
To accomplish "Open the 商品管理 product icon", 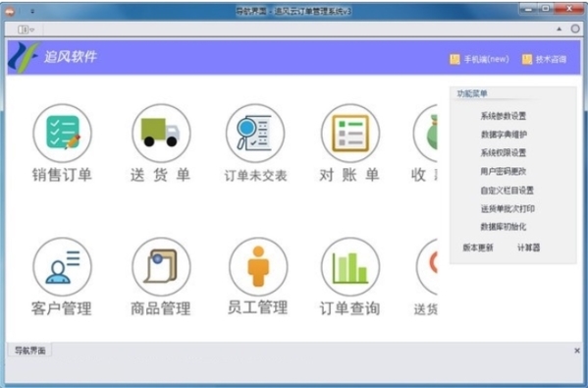I will coord(161,267).
